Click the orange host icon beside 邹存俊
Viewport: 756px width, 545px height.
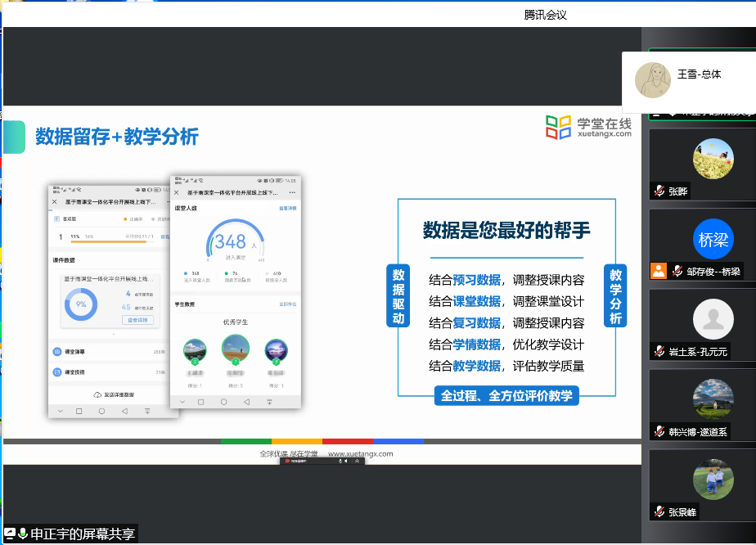[x=658, y=271]
